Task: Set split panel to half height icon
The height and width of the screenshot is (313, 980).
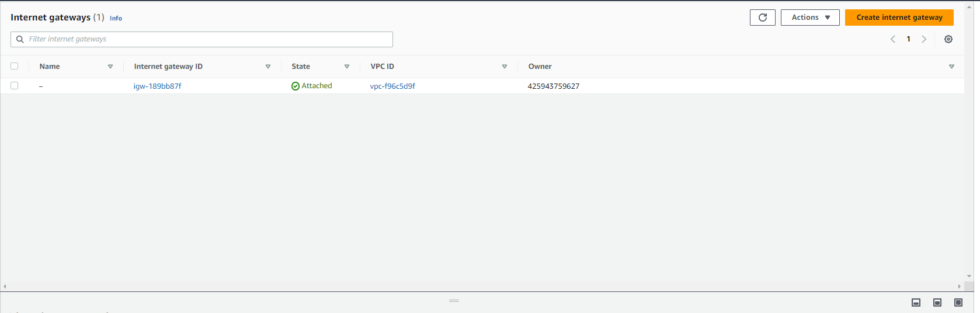Action: [937, 302]
